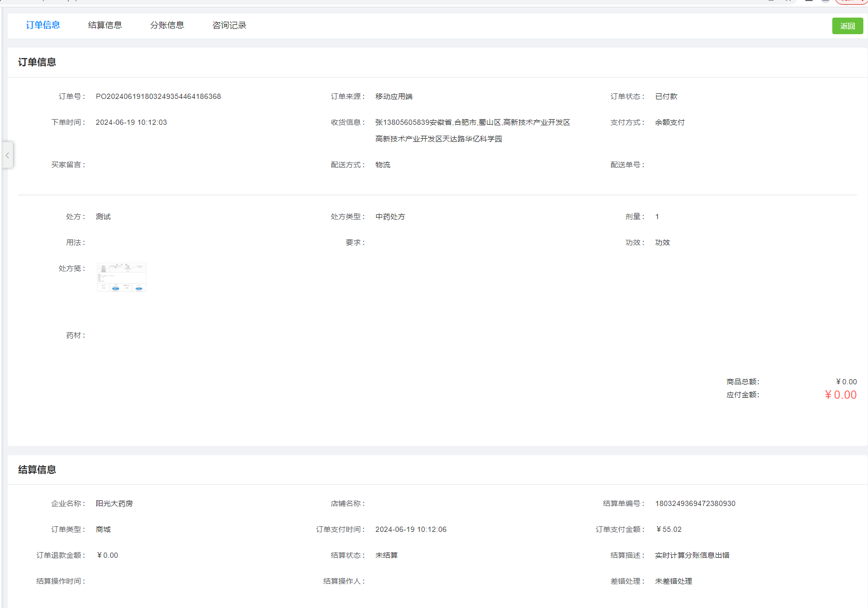Open the 分账信息 tab
This screenshot has height=608, width=868.
167,25
